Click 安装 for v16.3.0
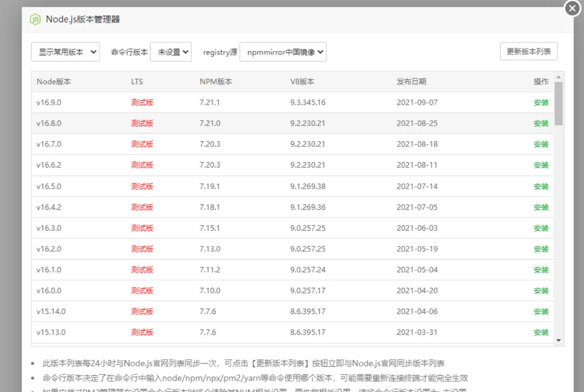The height and width of the screenshot is (392, 584). click(x=541, y=228)
